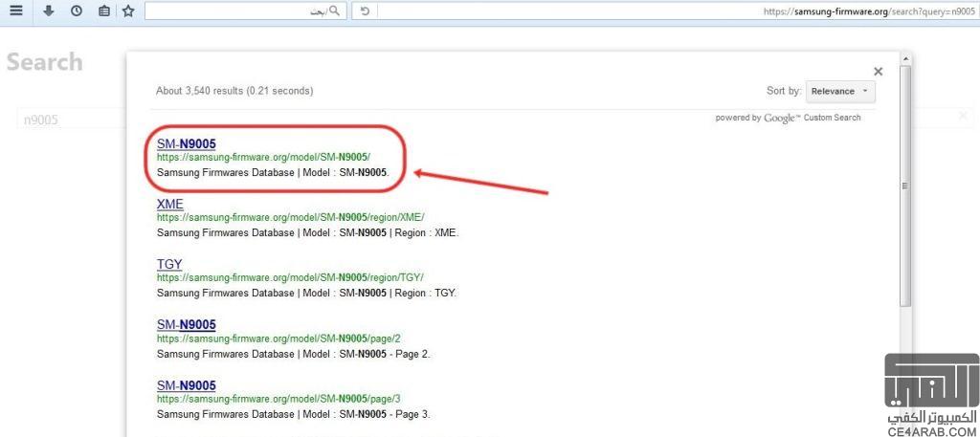Open the bookmarks list icon

[103, 11]
